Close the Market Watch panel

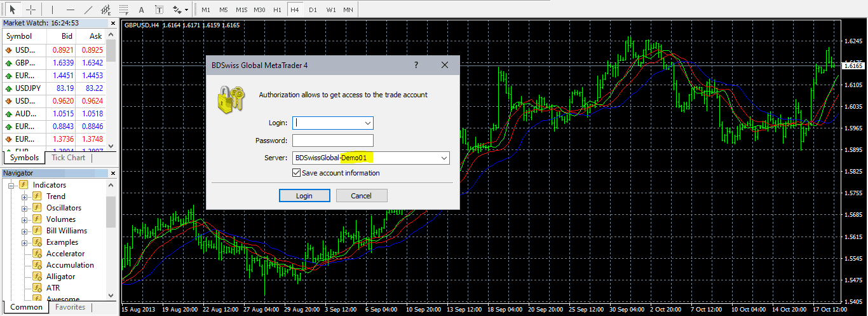113,23
